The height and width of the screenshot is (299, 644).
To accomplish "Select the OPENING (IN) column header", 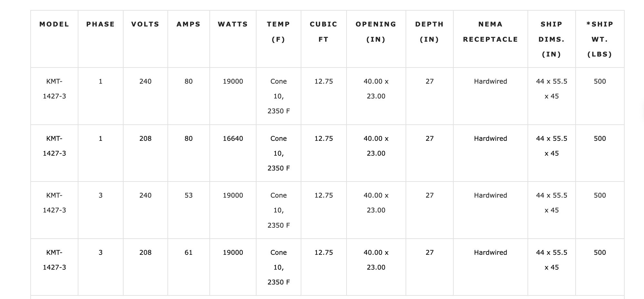I will [x=376, y=32].
